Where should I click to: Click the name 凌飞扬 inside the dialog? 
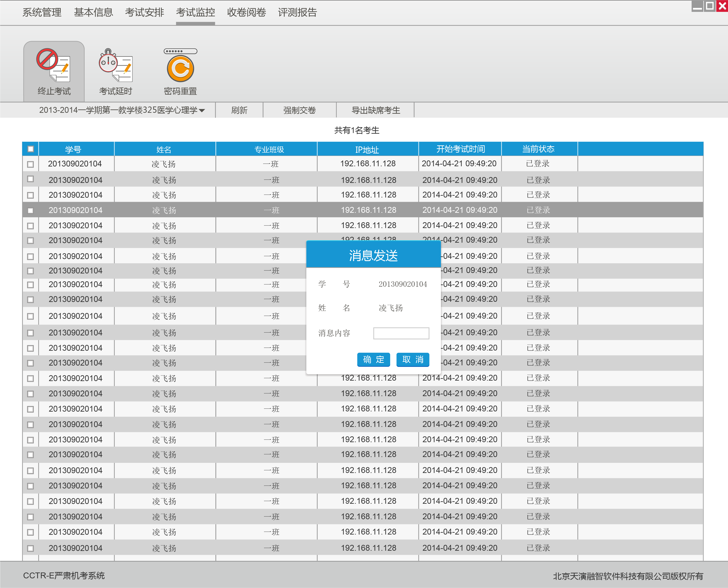(391, 308)
